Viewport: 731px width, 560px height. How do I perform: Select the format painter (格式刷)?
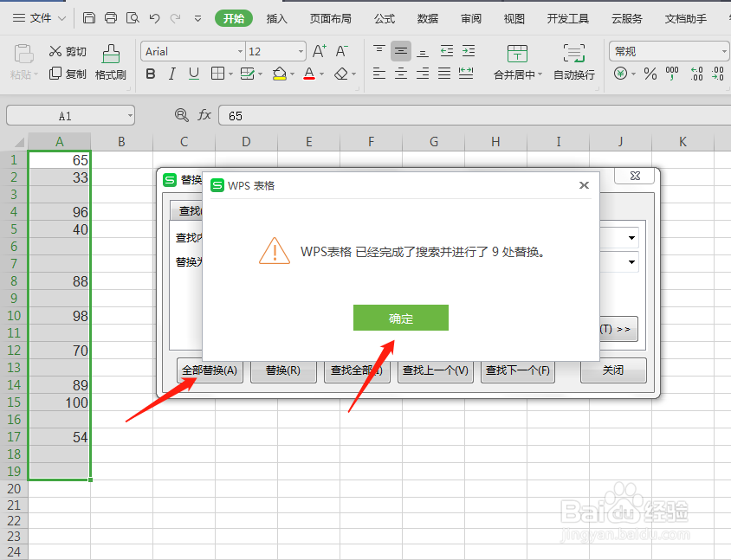(x=111, y=62)
